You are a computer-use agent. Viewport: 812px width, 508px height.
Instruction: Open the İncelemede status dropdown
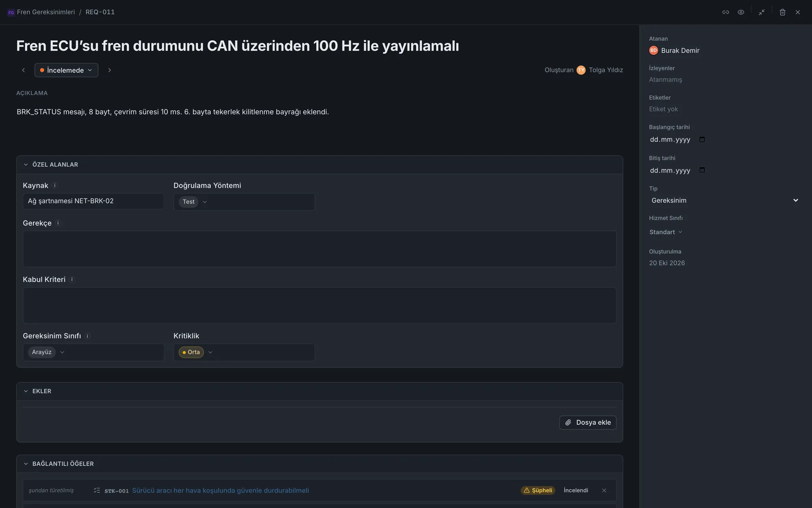[x=66, y=70]
